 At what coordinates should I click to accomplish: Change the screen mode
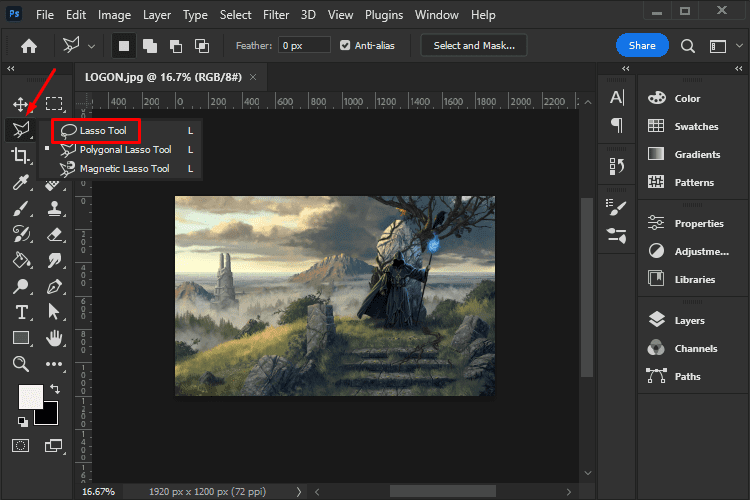[54, 445]
